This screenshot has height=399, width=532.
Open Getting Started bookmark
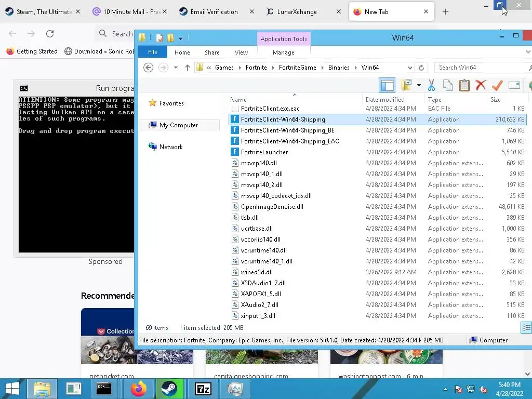coord(32,51)
